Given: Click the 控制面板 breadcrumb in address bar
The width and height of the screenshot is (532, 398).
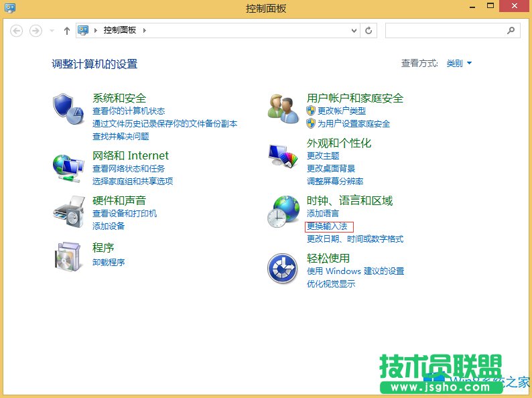Looking at the screenshot, I should 121,31.
